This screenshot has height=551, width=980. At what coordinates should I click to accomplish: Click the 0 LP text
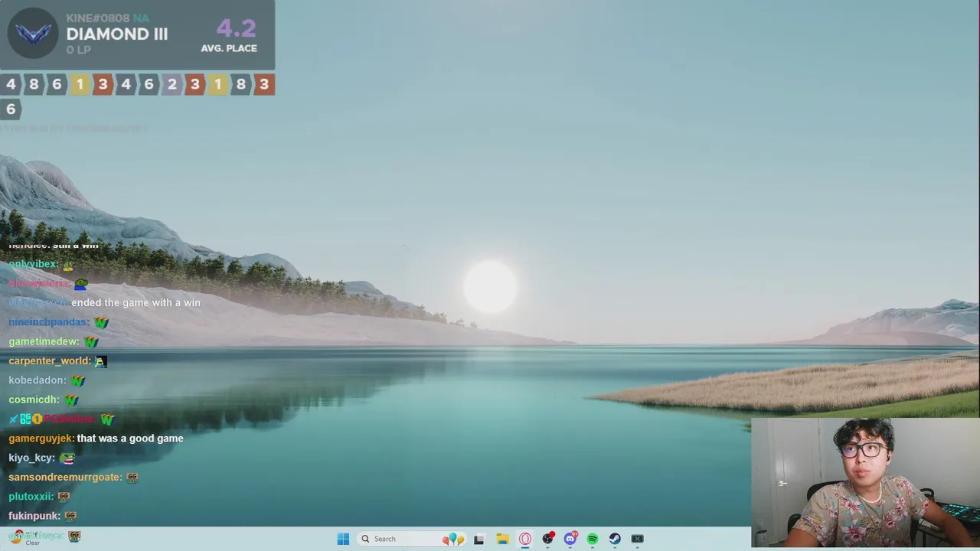click(78, 50)
